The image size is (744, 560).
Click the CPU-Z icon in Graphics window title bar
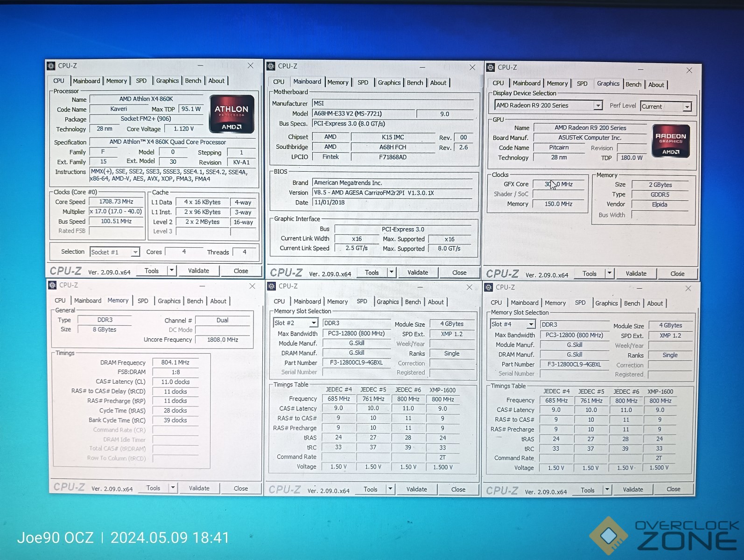tap(491, 67)
